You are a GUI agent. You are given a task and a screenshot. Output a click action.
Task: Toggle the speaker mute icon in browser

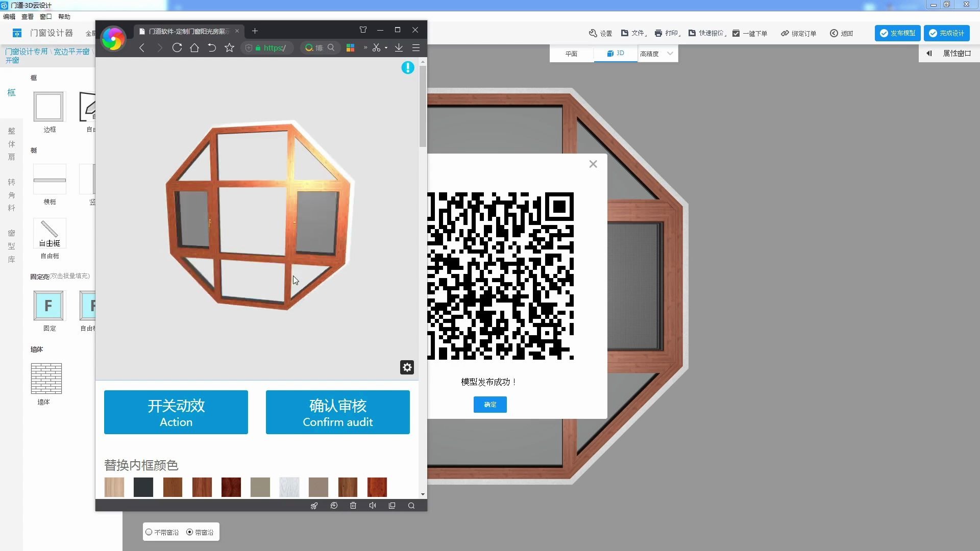[x=373, y=506]
